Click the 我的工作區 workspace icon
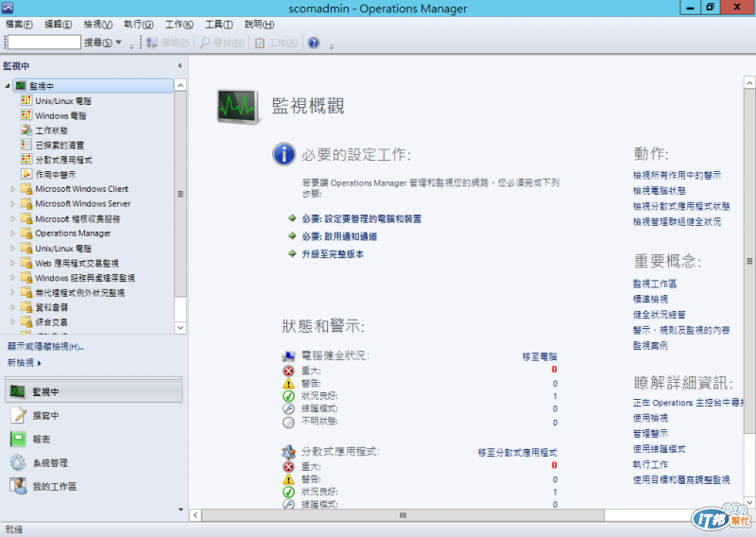Image resolution: width=756 pixels, height=537 pixels. coord(18,486)
